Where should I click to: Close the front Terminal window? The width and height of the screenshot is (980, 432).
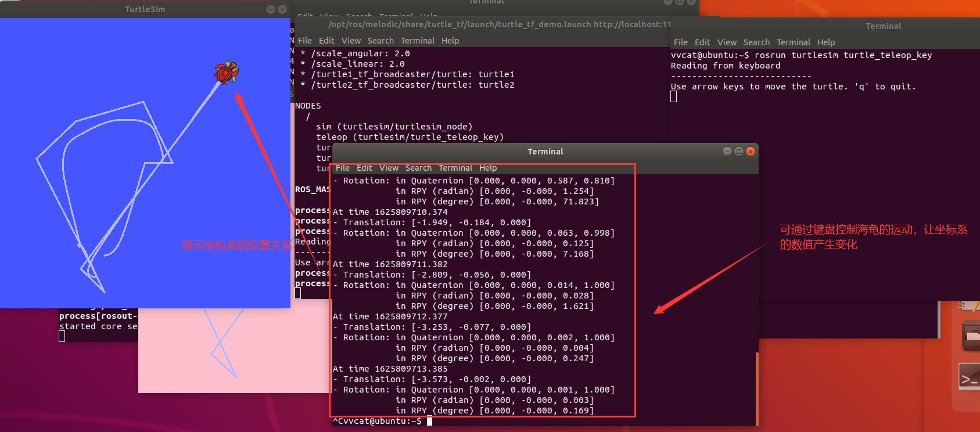point(751,152)
